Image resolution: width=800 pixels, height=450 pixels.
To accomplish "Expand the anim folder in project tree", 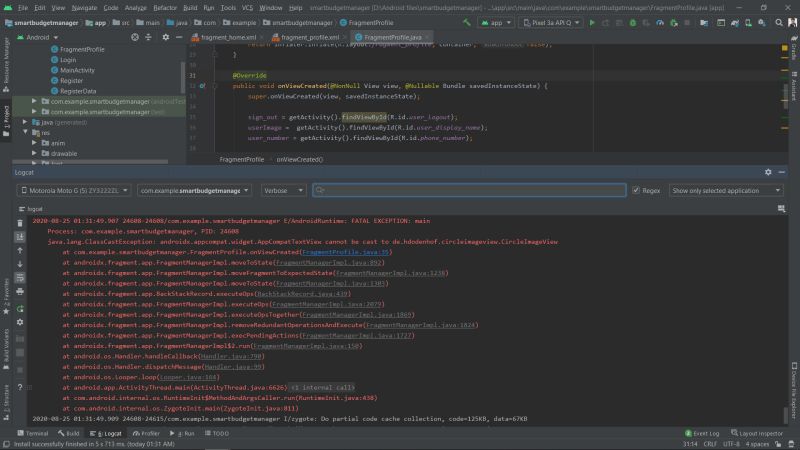I will click(x=34, y=143).
